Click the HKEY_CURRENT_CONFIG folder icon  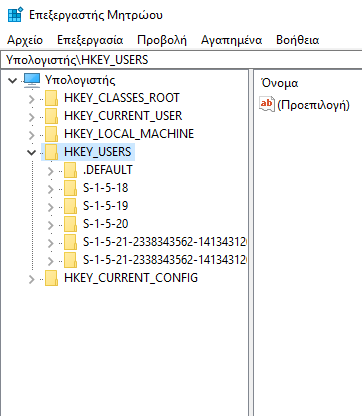(x=52, y=278)
